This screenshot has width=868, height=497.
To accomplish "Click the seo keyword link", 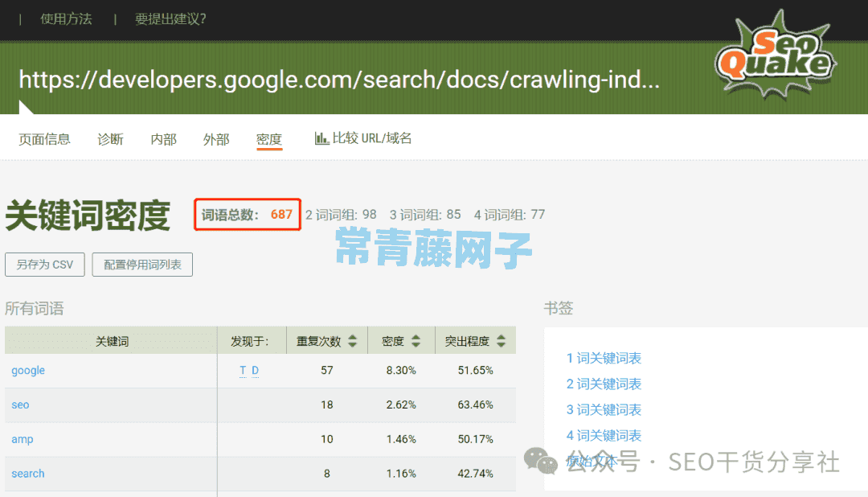I will [20, 405].
